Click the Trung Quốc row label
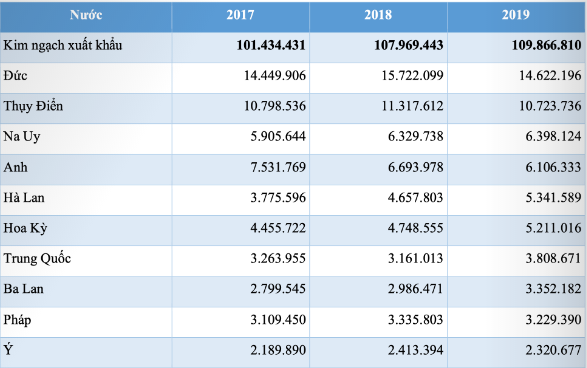 pos(37,259)
